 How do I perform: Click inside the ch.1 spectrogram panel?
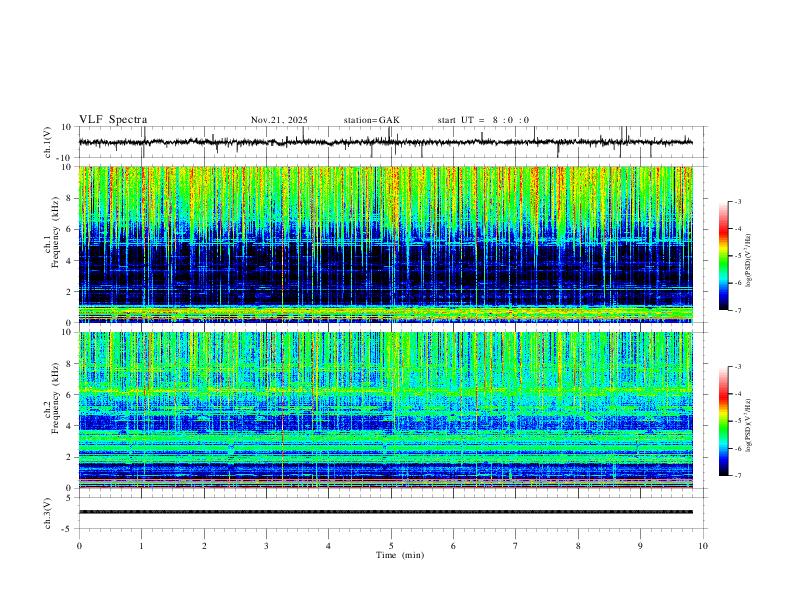[x=385, y=244]
